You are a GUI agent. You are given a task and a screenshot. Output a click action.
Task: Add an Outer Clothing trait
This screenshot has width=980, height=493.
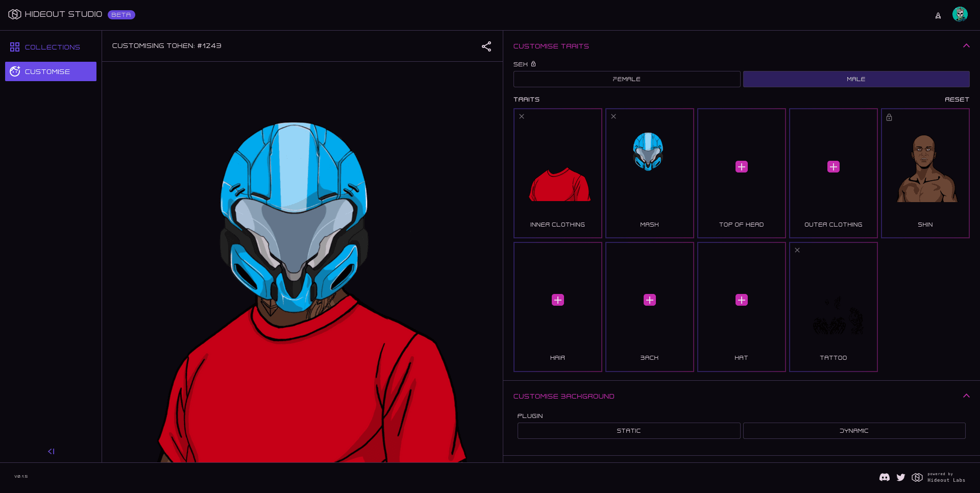click(x=833, y=166)
